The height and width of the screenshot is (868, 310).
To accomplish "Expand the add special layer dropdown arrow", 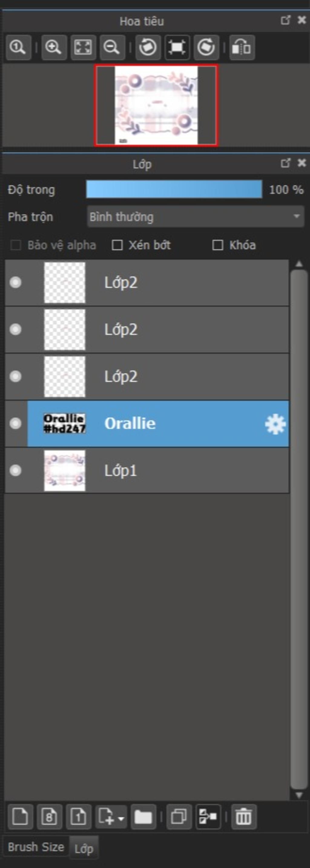I will pyautogui.click(x=121, y=818).
